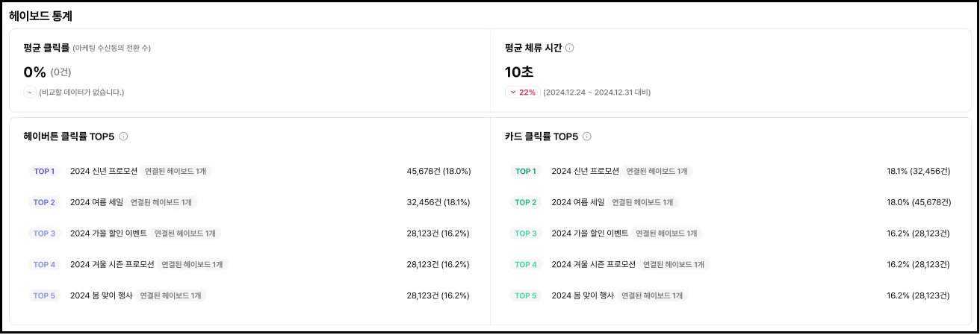The height and width of the screenshot is (335, 980).
Task: Click the 45,678건 (18.0%) value in 헤이버튼 list
Action: [x=438, y=171]
